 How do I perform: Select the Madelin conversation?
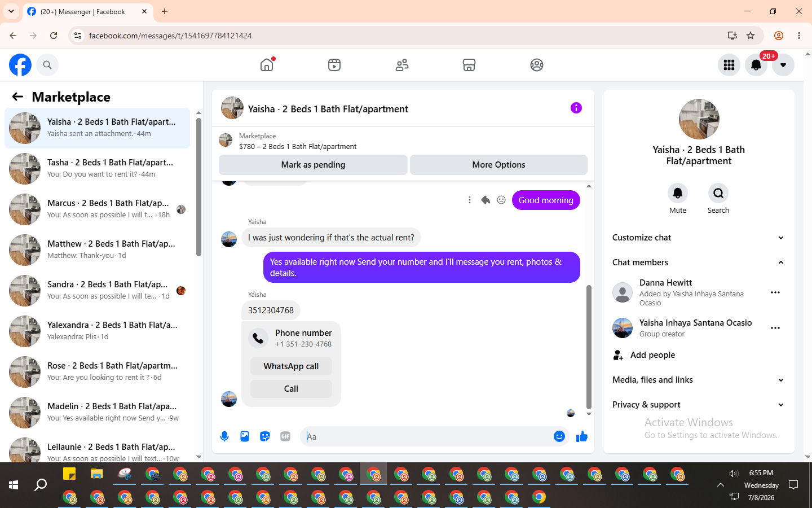pos(97,413)
